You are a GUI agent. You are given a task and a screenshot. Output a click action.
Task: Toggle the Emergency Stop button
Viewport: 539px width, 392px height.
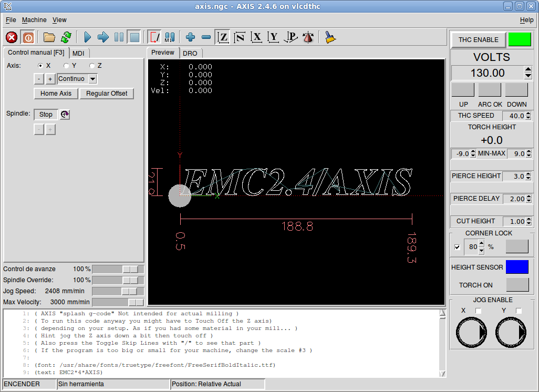(12, 37)
